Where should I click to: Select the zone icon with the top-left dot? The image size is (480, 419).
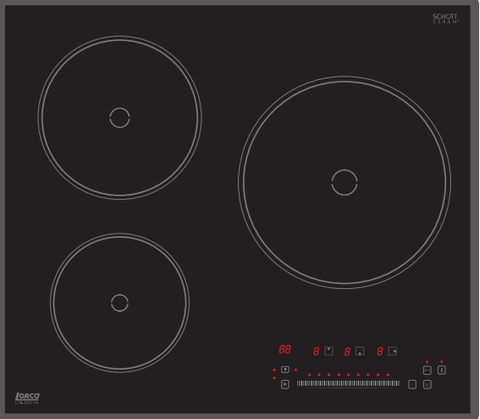tap(329, 351)
